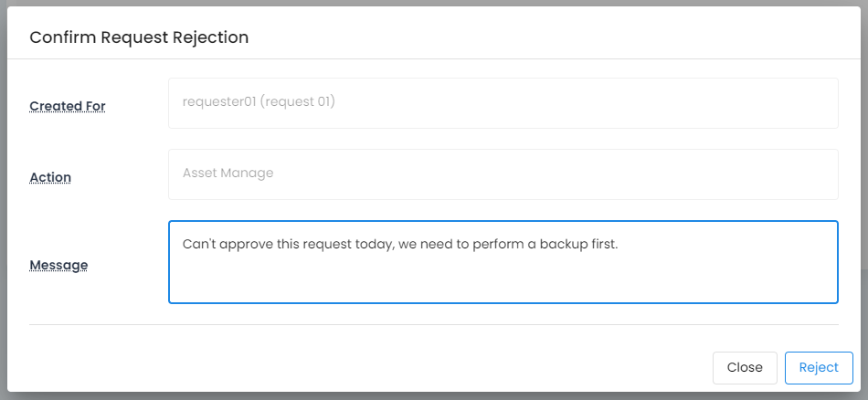
Task: Click the Confirm Request Rejection title
Action: tap(139, 37)
